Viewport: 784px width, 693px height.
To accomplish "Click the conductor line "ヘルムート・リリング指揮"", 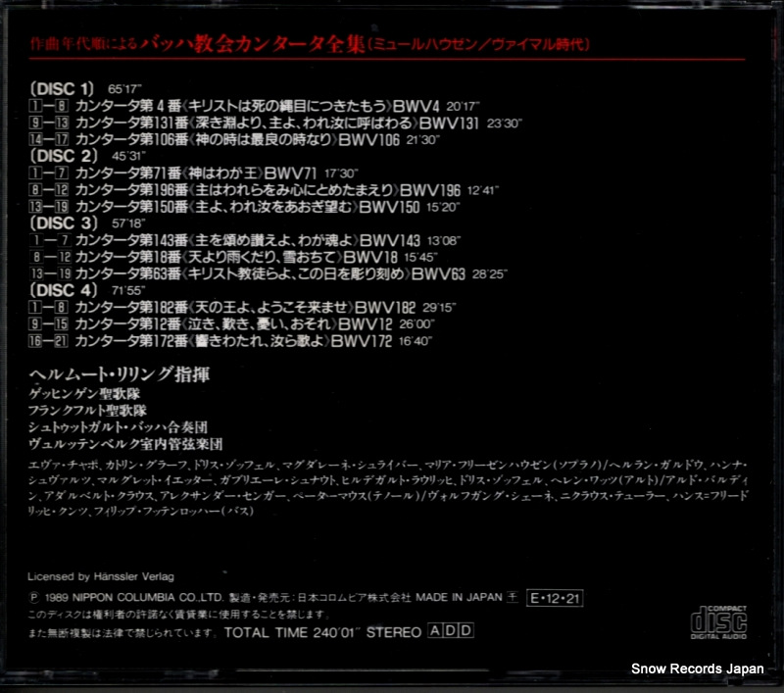I will 119,374.
